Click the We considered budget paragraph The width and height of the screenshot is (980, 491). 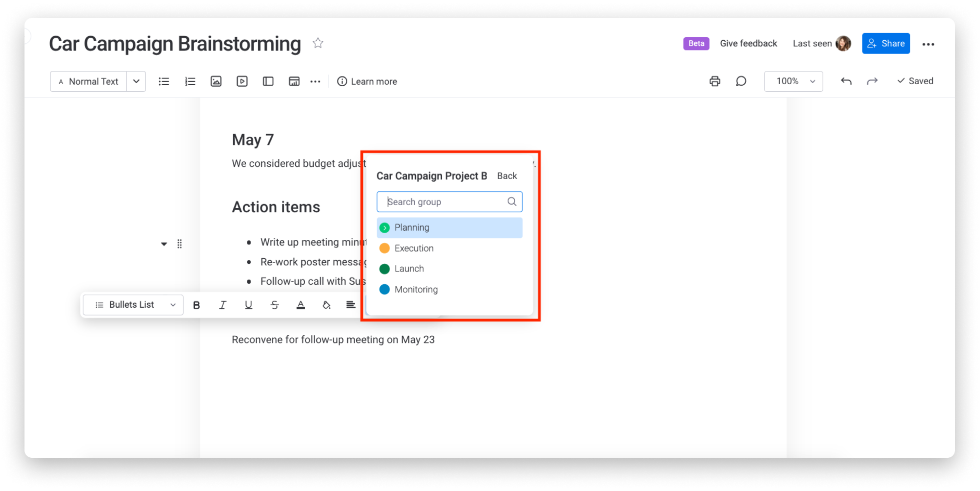coord(298,163)
